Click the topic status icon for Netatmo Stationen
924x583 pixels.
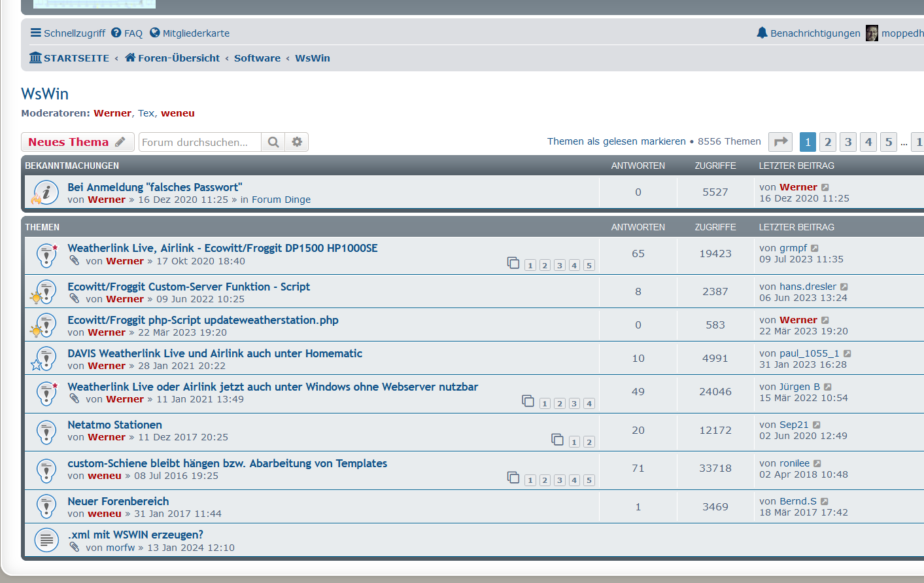46,432
